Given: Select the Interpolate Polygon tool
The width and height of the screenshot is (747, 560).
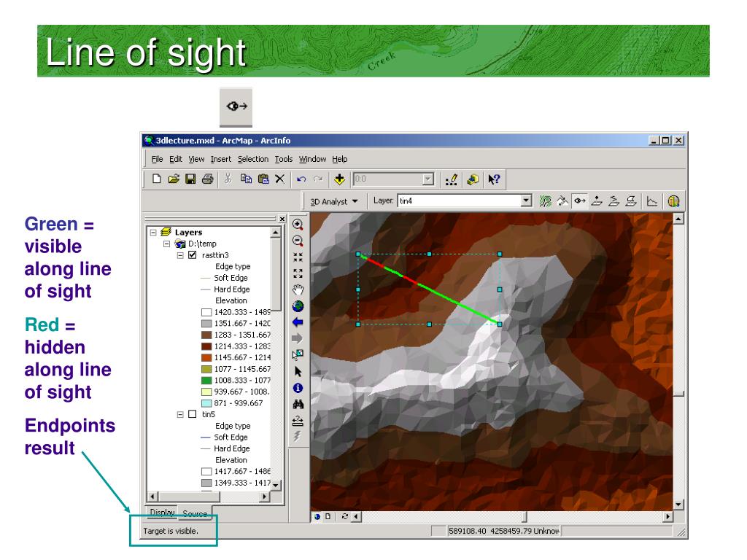Looking at the screenshot, I should [x=631, y=201].
